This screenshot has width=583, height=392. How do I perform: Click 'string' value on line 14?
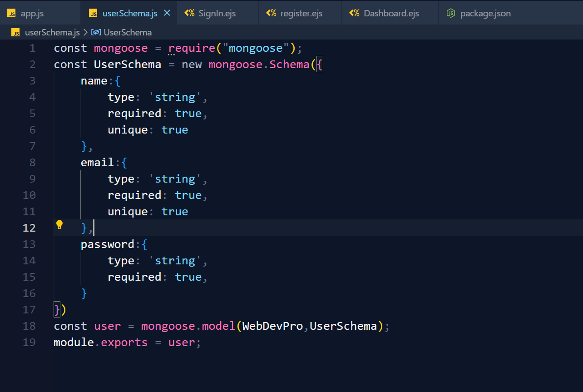click(x=175, y=261)
